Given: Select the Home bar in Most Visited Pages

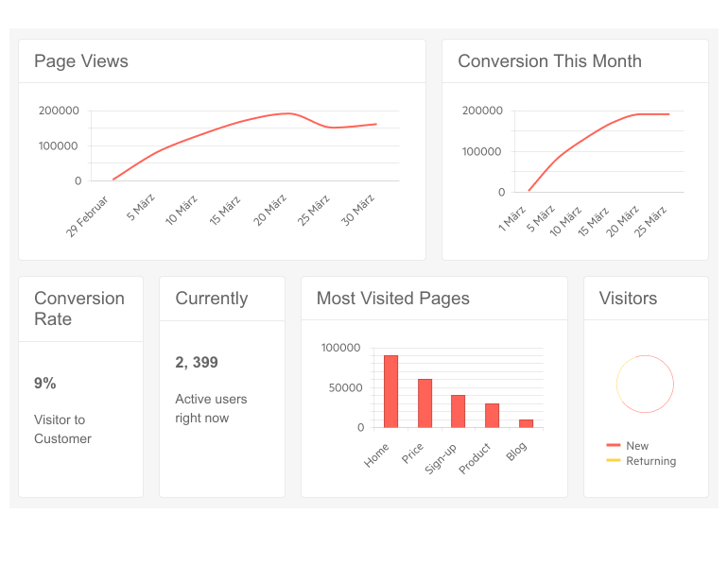Looking at the screenshot, I should coord(390,391).
